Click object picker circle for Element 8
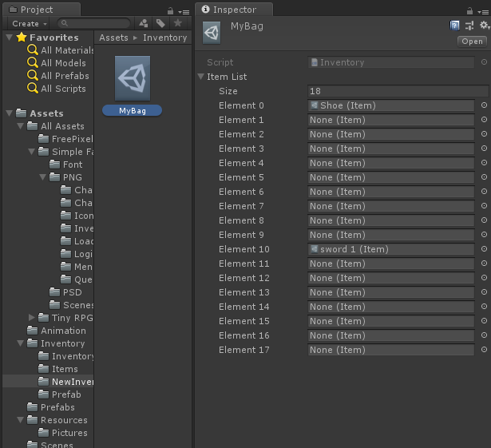The height and width of the screenshot is (448, 491). tap(484, 220)
